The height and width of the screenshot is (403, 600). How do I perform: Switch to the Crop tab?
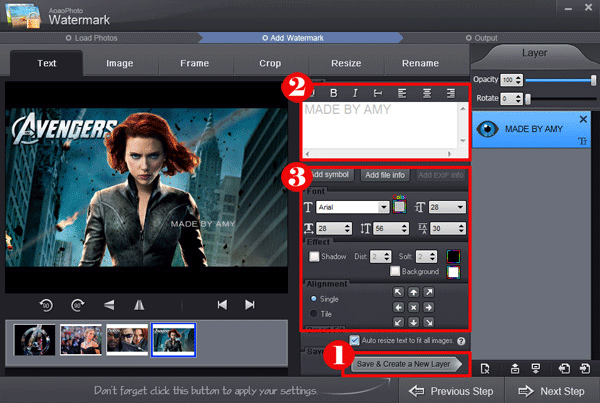(270, 63)
